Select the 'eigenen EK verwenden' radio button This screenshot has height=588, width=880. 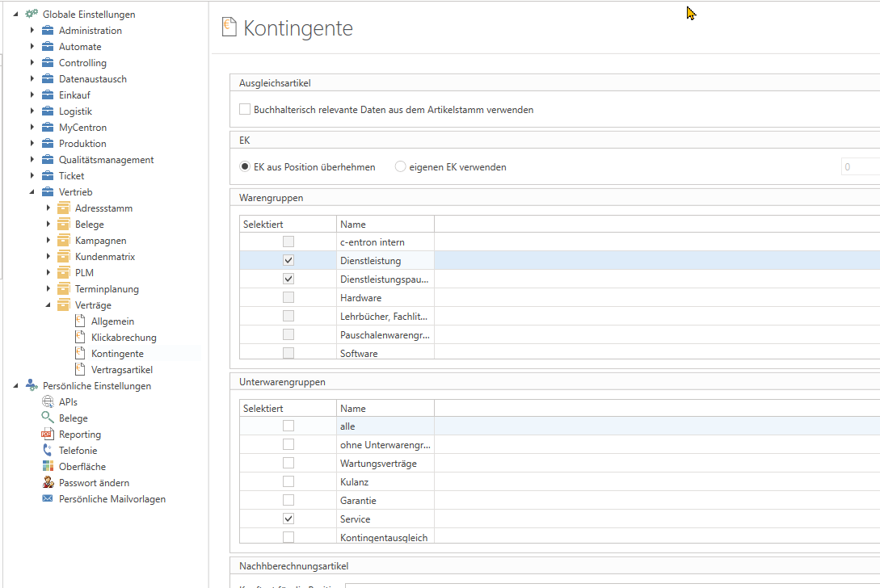400,167
